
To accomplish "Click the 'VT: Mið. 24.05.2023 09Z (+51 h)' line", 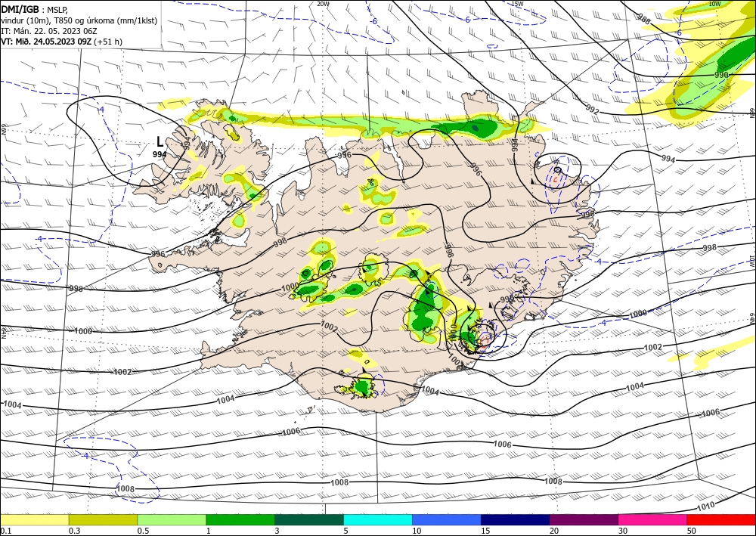I will click(62, 42).
